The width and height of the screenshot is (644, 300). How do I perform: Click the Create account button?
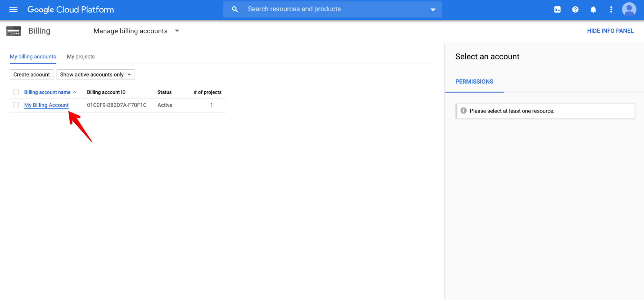pyautogui.click(x=31, y=75)
